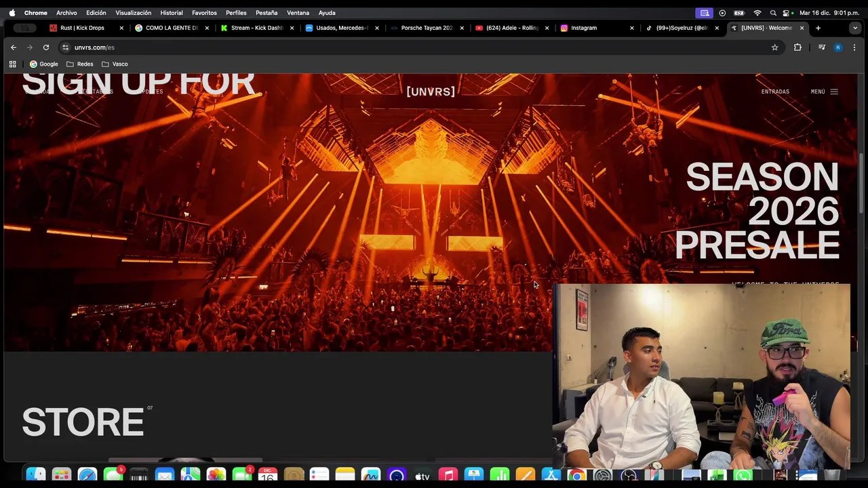
Task: Click the STORE section heading
Action: pos(83,423)
